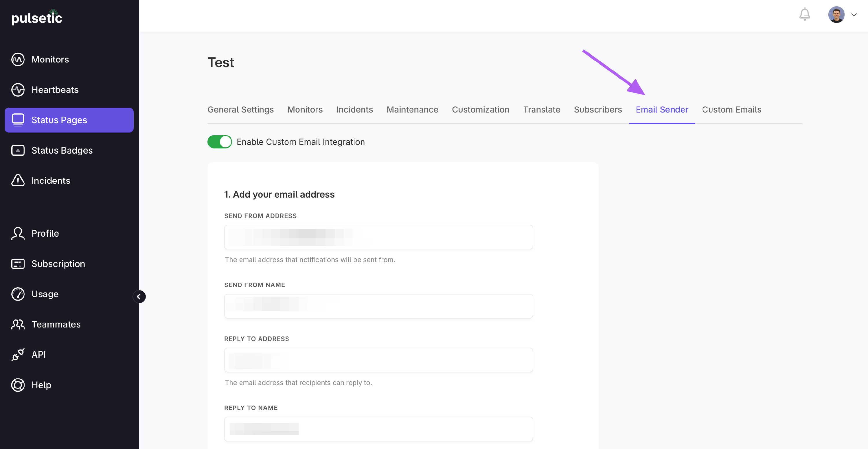The height and width of the screenshot is (449, 868).
Task: Open Incidents warning triangle icon in sidebar
Action: coord(18,180)
